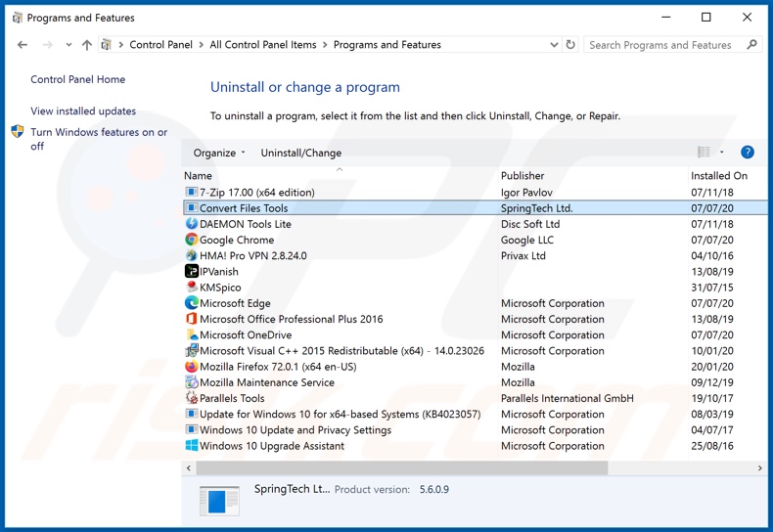Click the scroll left arrow

(x=189, y=468)
